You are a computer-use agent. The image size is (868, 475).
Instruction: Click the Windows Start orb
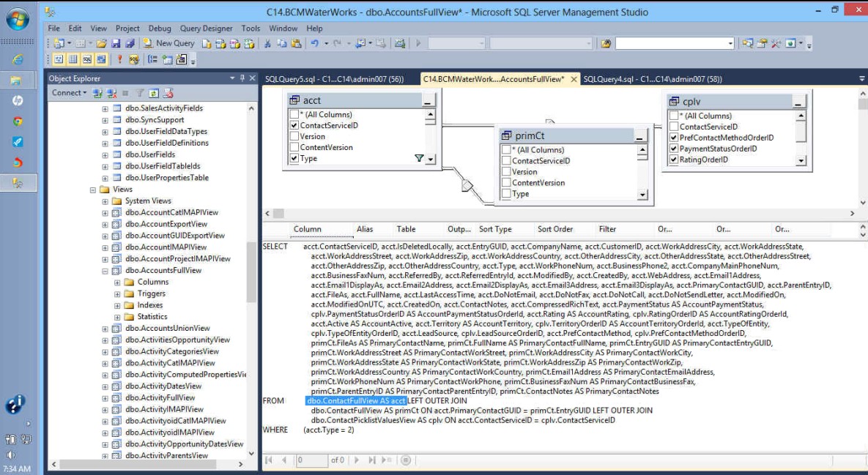18,19
